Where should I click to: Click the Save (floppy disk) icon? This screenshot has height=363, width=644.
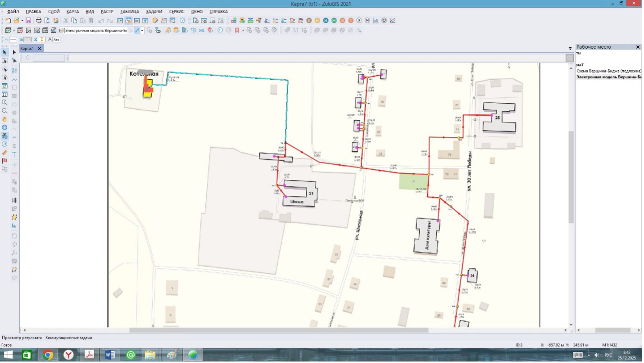point(28,21)
